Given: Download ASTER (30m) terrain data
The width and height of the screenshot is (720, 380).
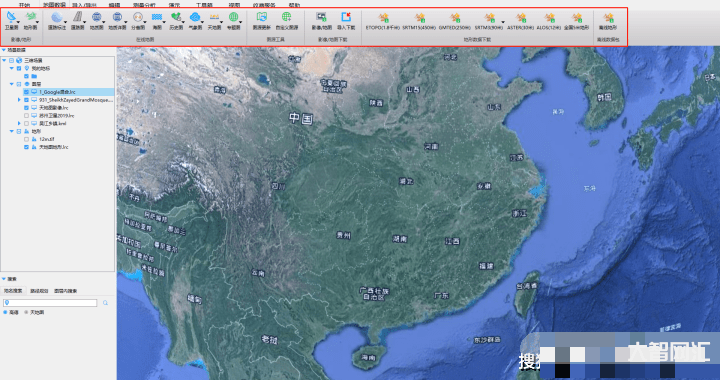Looking at the screenshot, I should [x=520, y=21].
